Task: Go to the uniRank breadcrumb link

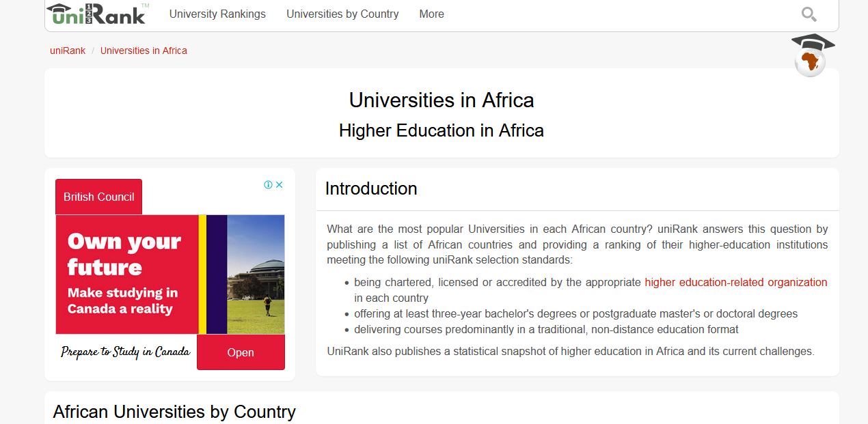Action: [68, 51]
